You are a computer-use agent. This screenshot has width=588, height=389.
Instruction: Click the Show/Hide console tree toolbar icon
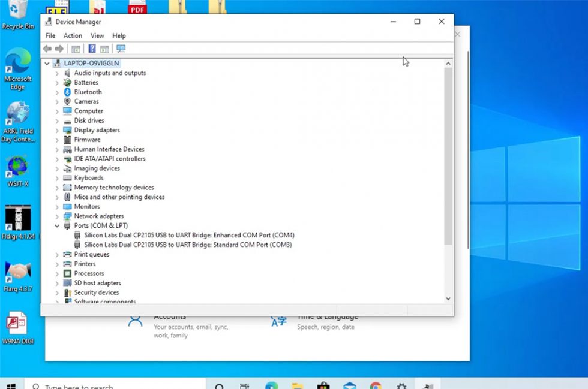[x=76, y=49]
